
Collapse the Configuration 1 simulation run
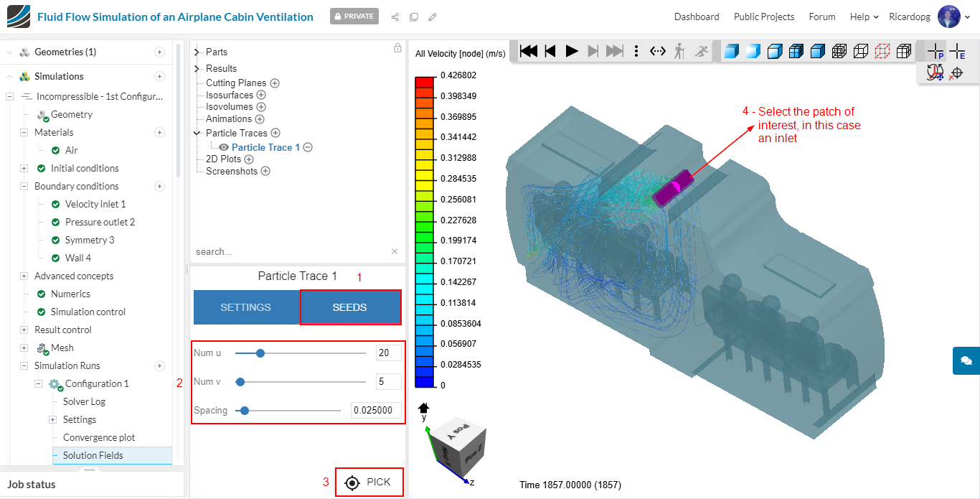[x=39, y=383]
